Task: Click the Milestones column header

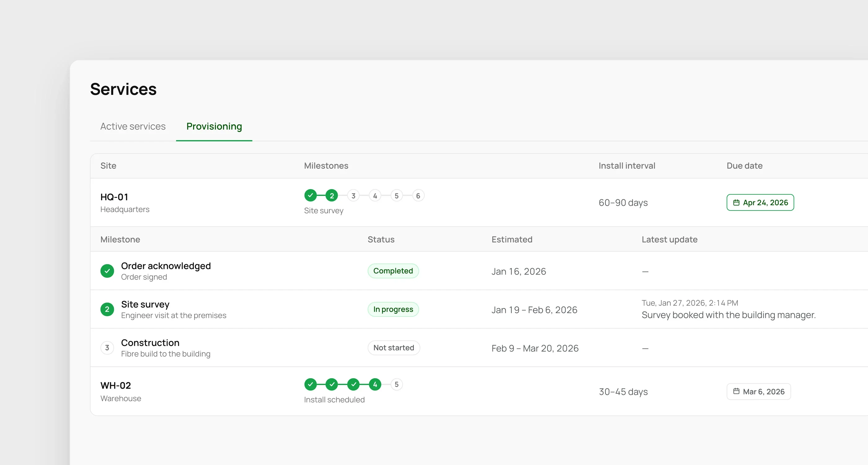Action: pyautogui.click(x=326, y=166)
